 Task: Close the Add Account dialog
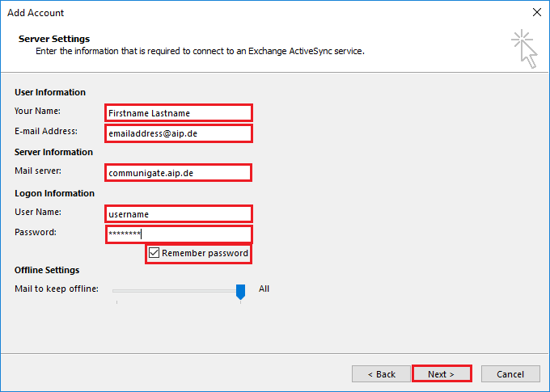point(536,13)
